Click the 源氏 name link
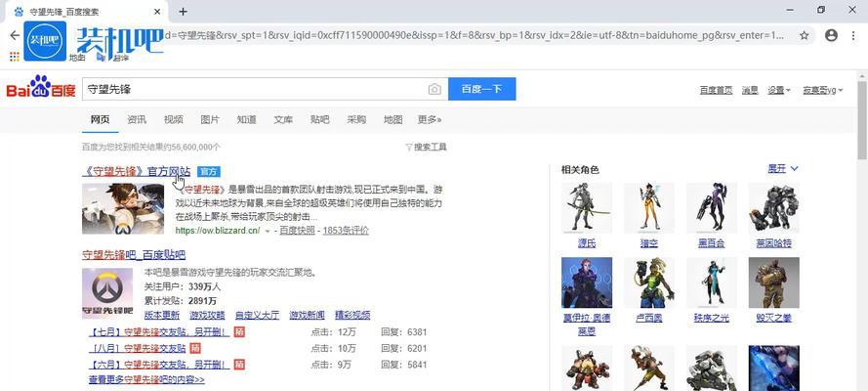This screenshot has height=391, width=868. (x=587, y=243)
